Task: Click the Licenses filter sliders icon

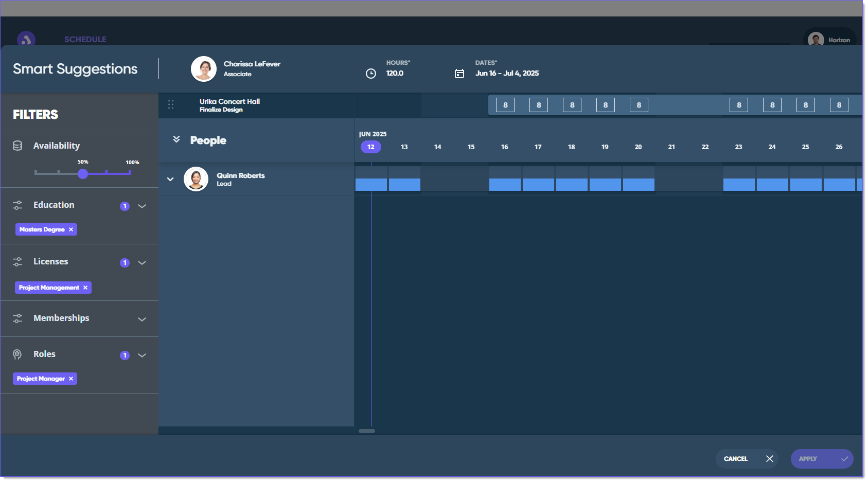Action: click(17, 262)
